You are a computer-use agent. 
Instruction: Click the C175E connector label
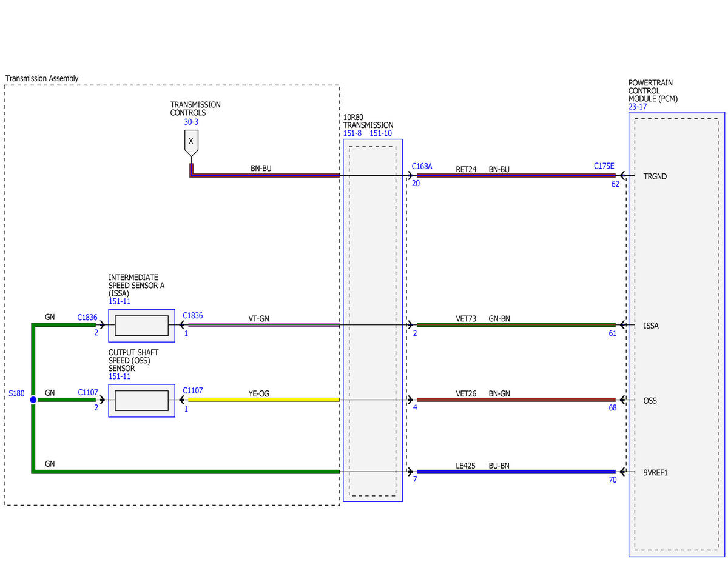(x=604, y=166)
